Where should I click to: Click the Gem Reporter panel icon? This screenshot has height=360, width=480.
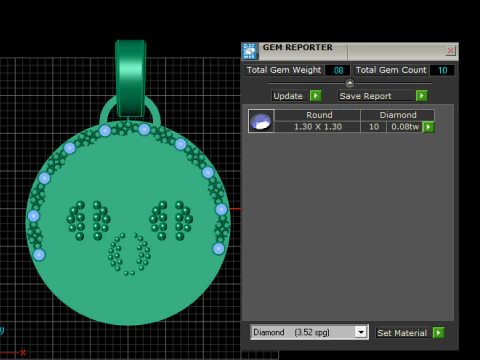[x=249, y=51]
